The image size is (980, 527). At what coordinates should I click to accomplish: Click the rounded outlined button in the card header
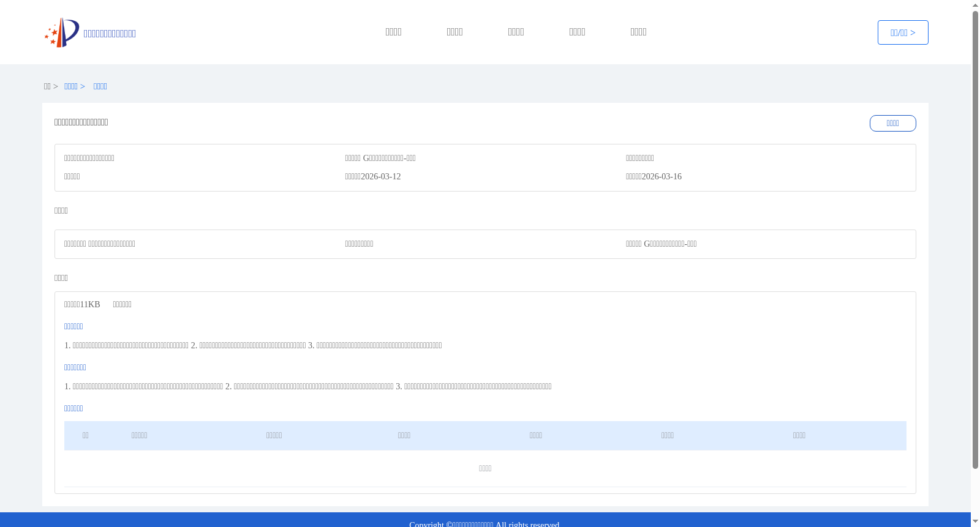click(893, 123)
